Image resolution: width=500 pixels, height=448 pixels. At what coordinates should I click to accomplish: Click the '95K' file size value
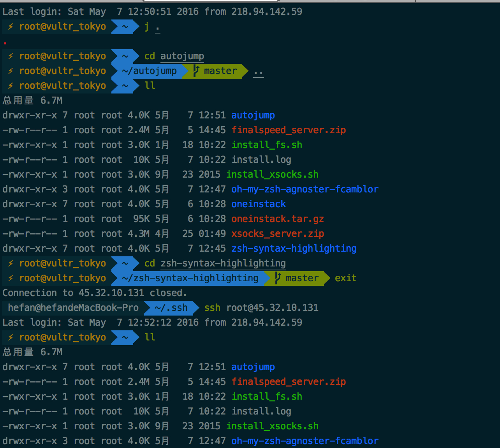pos(141,219)
